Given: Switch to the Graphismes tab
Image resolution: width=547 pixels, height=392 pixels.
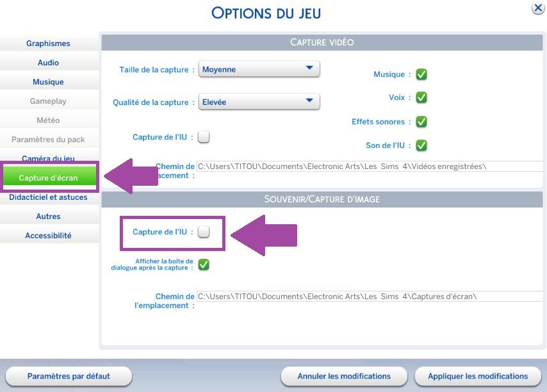Looking at the screenshot, I should tap(48, 44).
